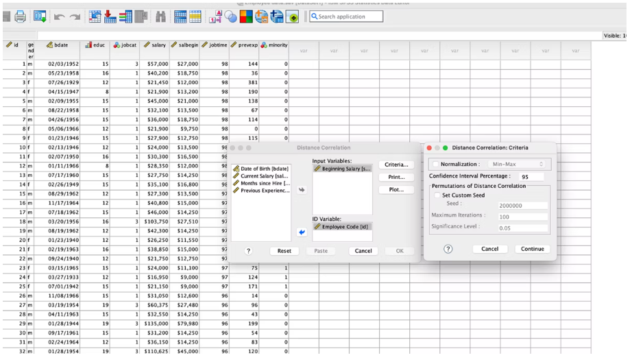Click salary cell $103,750
632x364 pixels.
154,221
